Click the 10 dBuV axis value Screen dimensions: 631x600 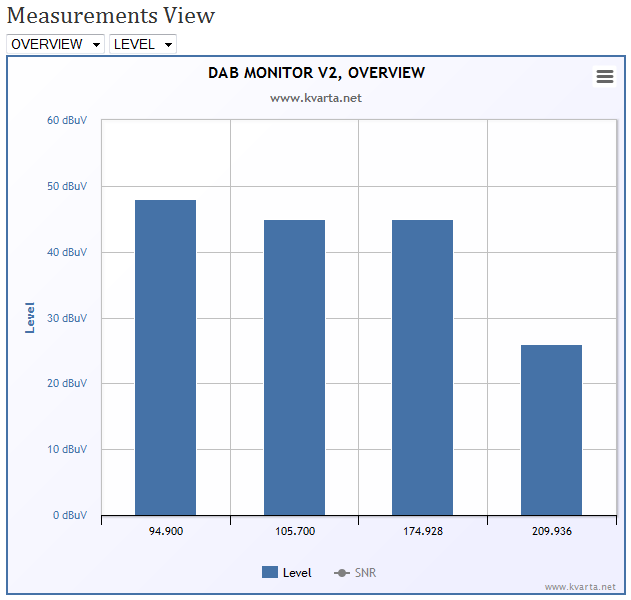[67, 449]
